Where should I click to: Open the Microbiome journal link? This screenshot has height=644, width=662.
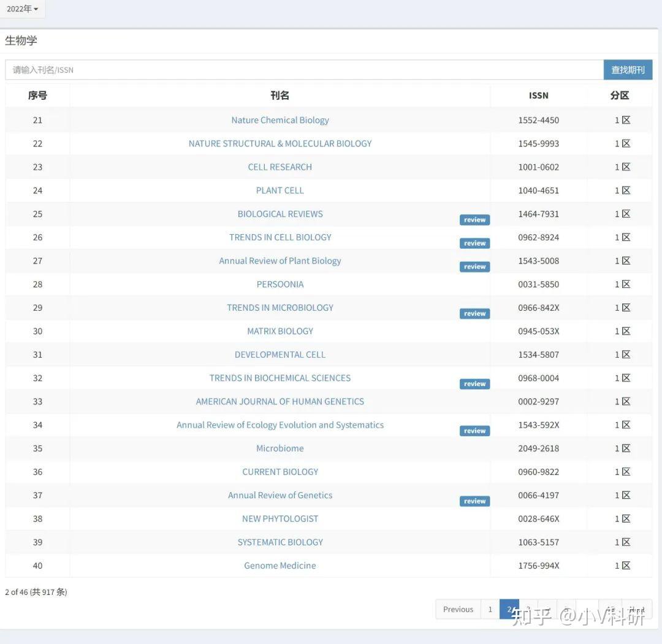[280, 448]
